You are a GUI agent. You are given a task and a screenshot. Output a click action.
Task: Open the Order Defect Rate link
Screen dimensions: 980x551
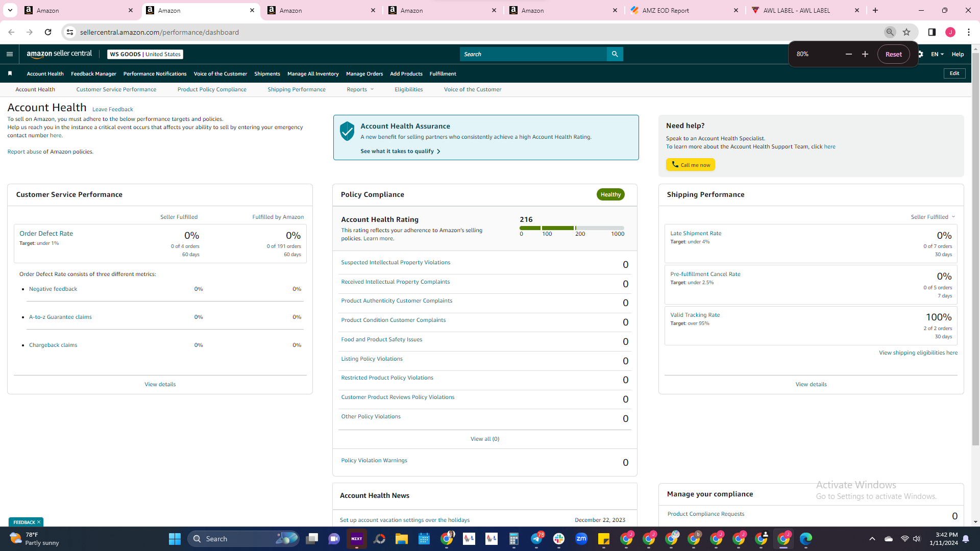(x=46, y=233)
